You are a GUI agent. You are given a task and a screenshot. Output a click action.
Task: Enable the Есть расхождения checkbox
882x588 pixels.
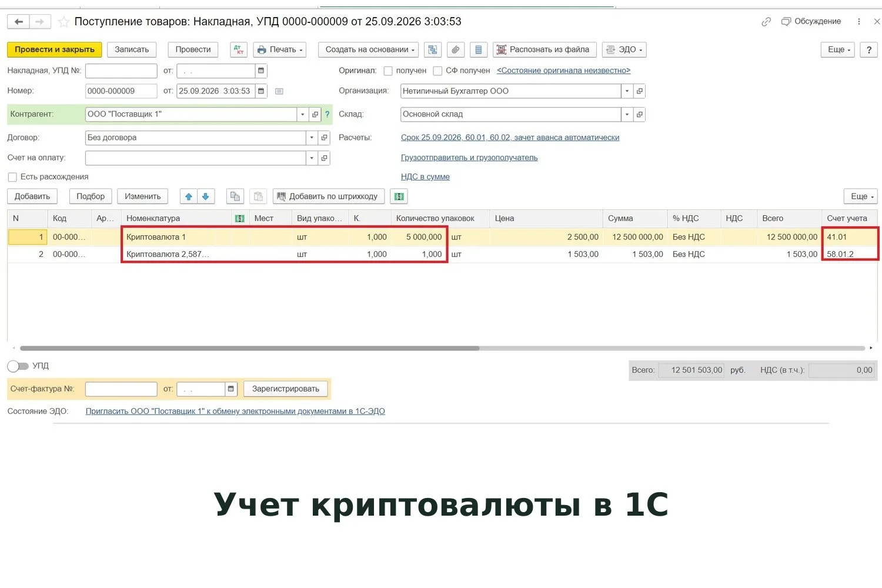(x=12, y=178)
